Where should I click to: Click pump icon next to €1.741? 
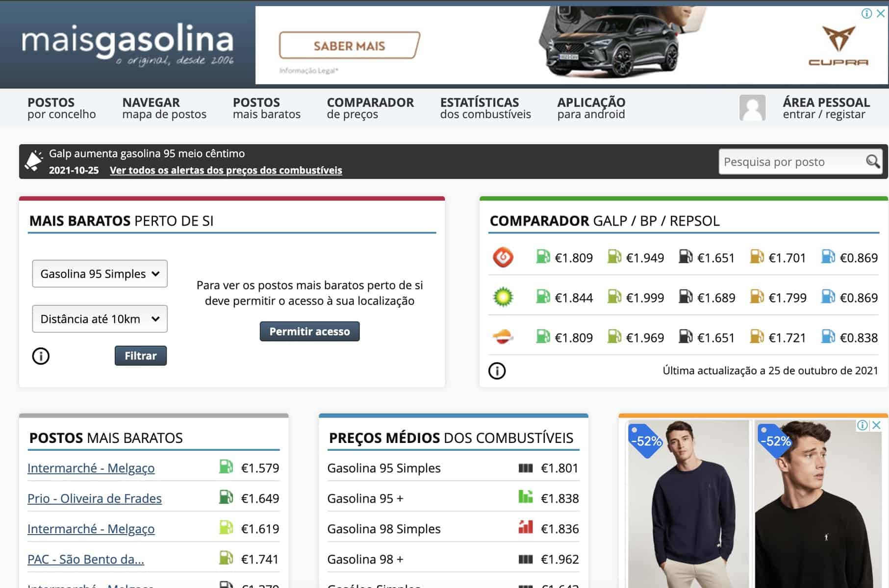[x=226, y=558]
